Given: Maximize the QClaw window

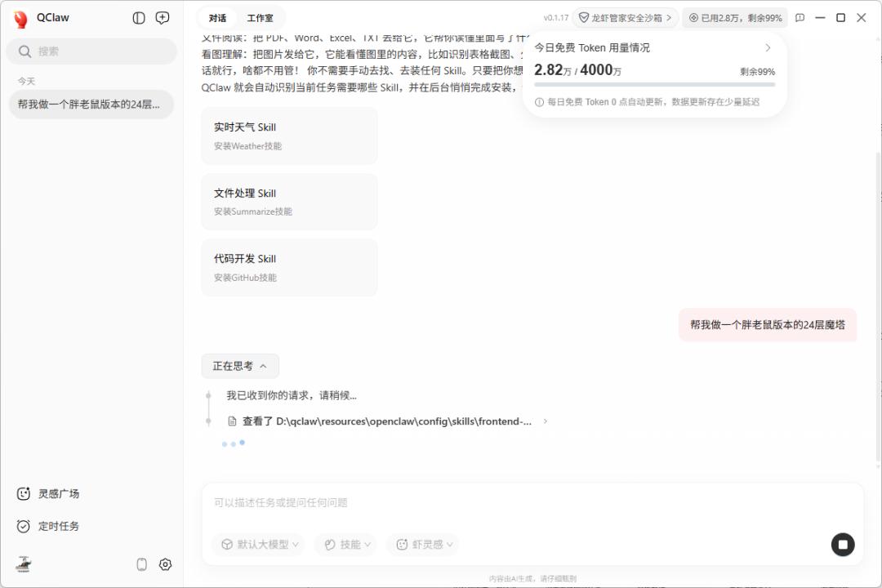Looking at the screenshot, I should (840, 18).
